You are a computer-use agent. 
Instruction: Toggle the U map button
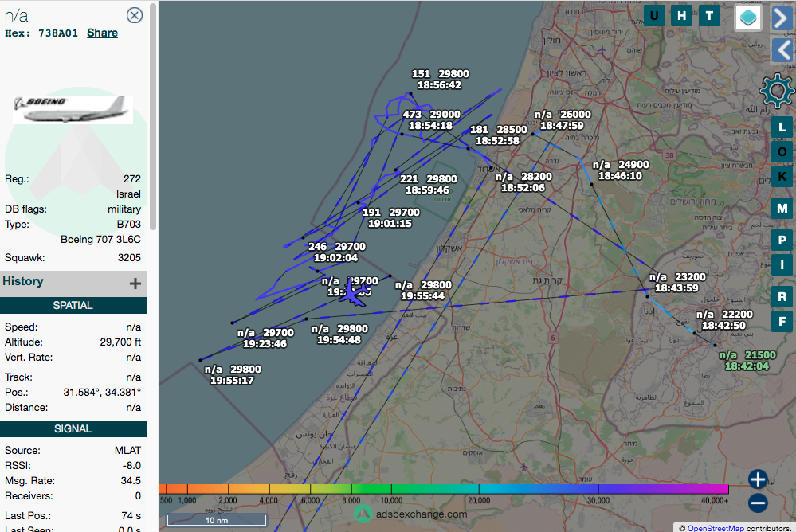pos(654,16)
